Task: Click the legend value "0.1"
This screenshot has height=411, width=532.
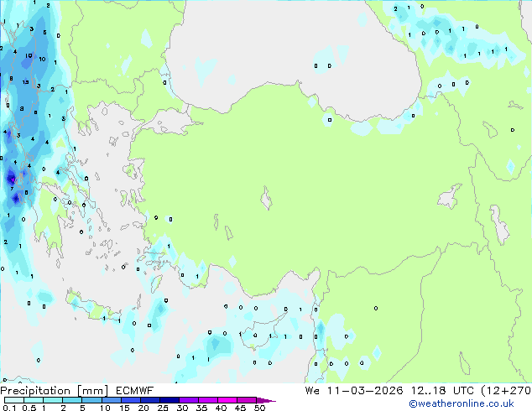Action: pyautogui.click(x=9, y=408)
